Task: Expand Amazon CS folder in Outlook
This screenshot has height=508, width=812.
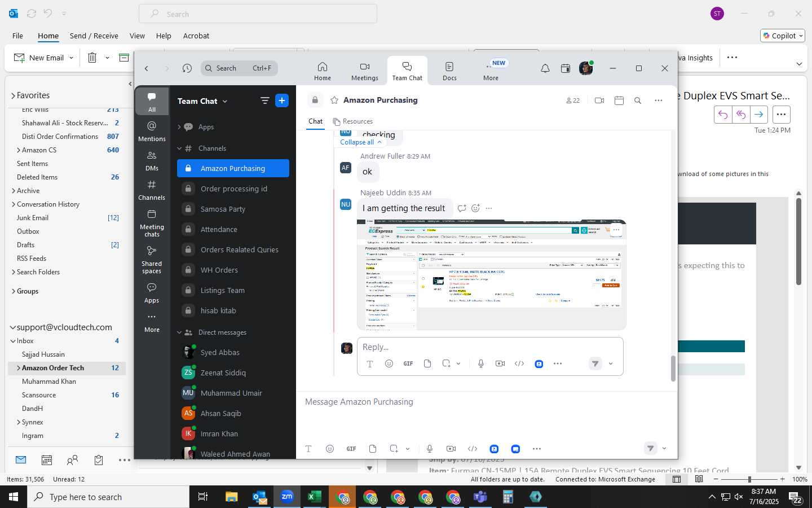Action: point(19,150)
